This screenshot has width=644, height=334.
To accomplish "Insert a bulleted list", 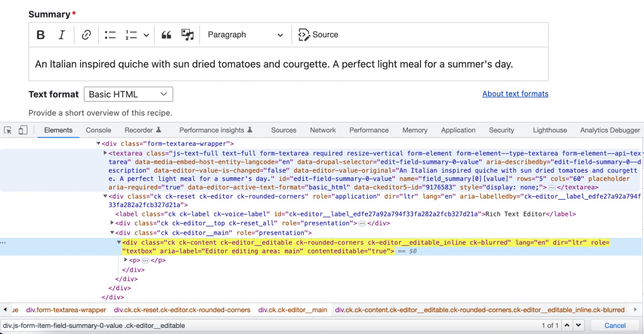I will click(110, 35).
